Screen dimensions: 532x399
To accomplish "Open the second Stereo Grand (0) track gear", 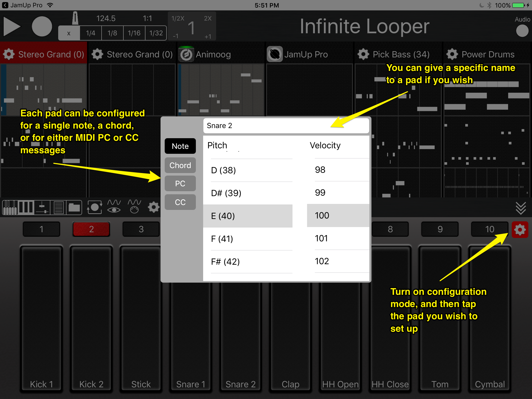I will [x=97, y=54].
